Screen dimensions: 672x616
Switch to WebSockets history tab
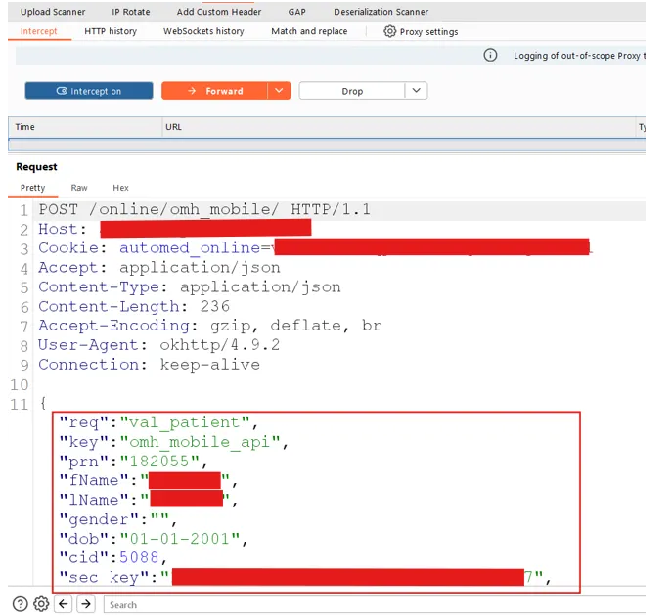203,31
